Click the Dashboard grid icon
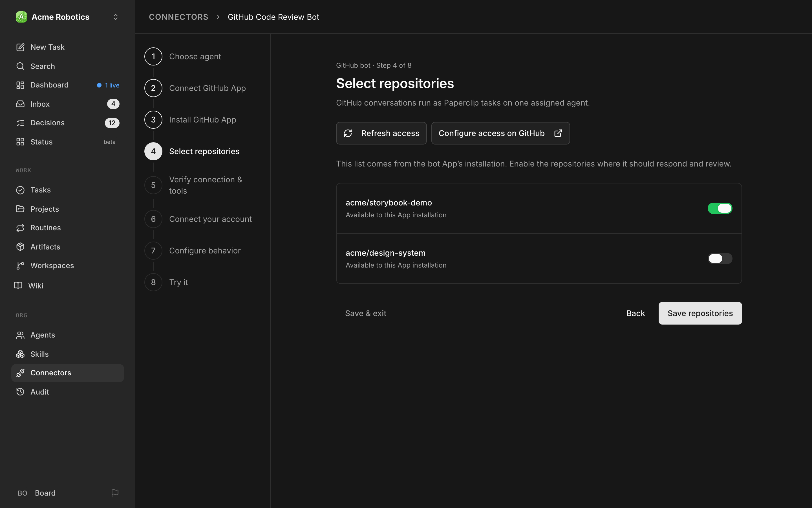Viewport: 812px width, 508px height. tap(20, 85)
